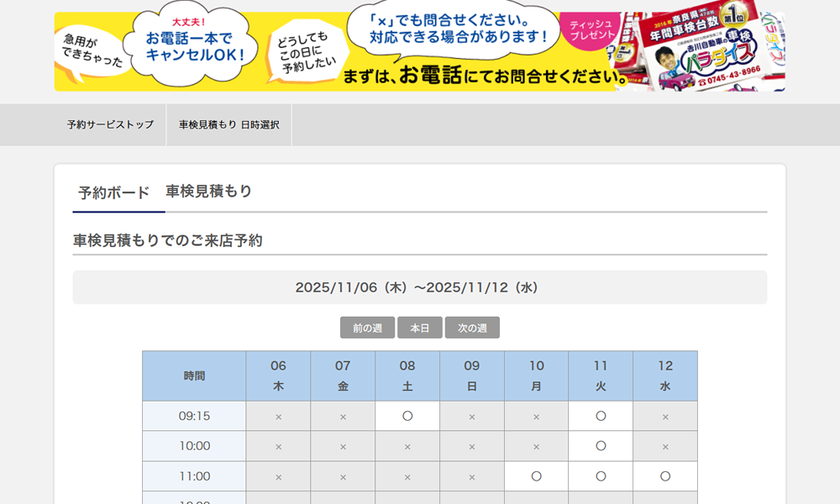Select the available 09:15 slot on Saturday 08
The width and height of the screenshot is (840, 504).
407,416
